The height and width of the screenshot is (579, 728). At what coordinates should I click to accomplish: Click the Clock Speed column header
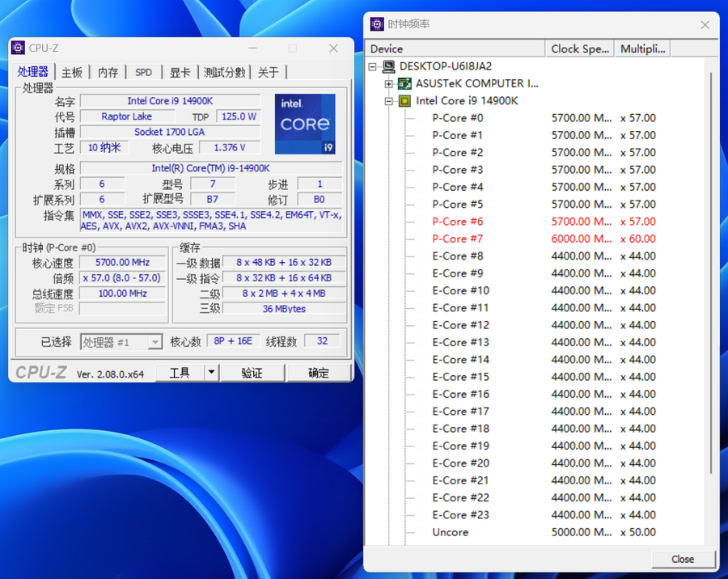coord(579,49)
